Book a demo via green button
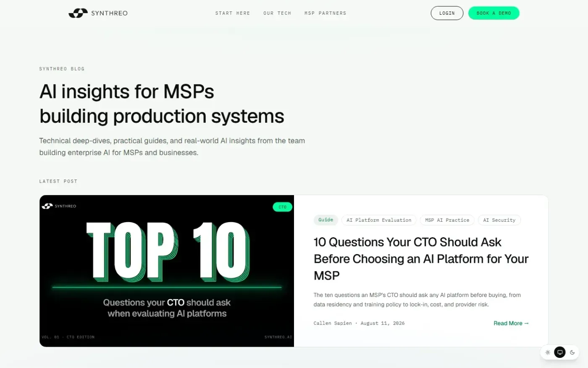Image resolution: width=588 pixels, height=368 pixels. (x=494, y=13)
